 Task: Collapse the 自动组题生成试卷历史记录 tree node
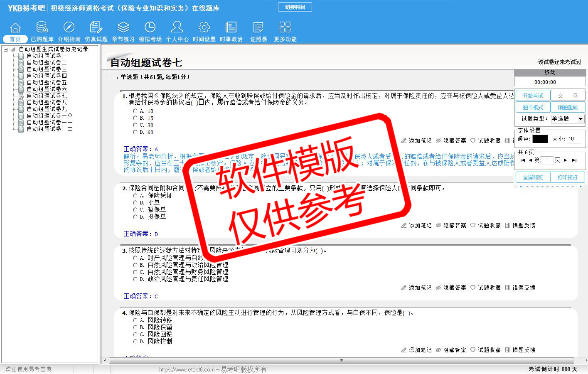pyautogui.click(x=6, y=49)
